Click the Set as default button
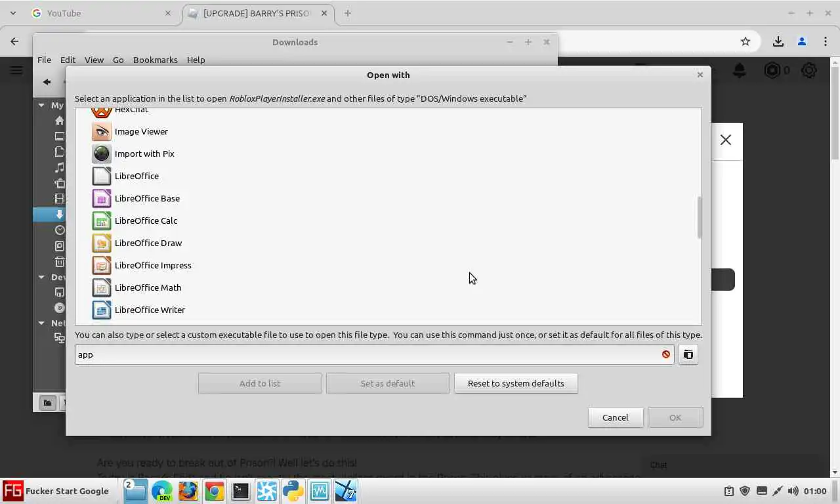This screenshot has height=504, width=840. pos(387,383)
